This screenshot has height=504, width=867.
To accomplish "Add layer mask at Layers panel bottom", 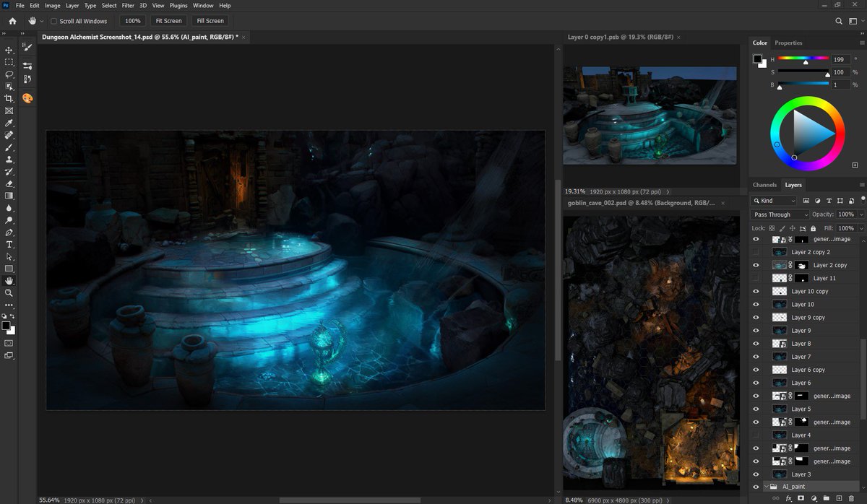I will coord(801,498).
